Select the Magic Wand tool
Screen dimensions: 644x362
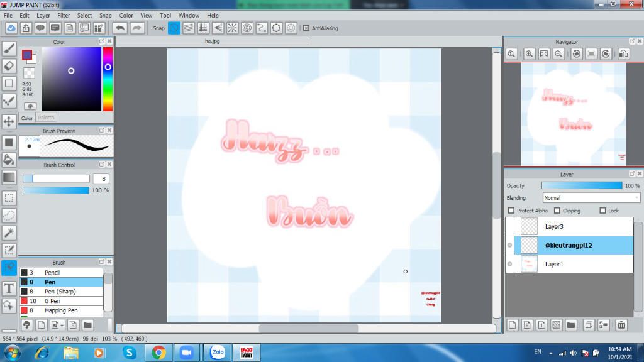[9, 233]
